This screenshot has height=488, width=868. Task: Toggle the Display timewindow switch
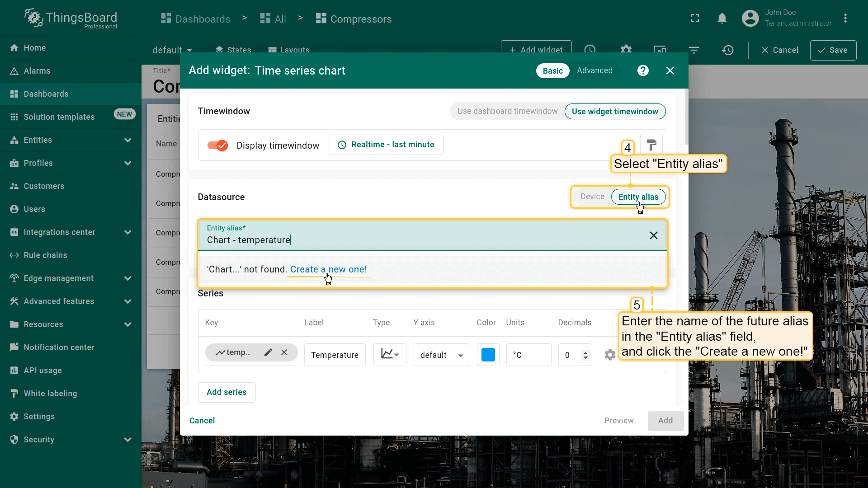point(217,145)
